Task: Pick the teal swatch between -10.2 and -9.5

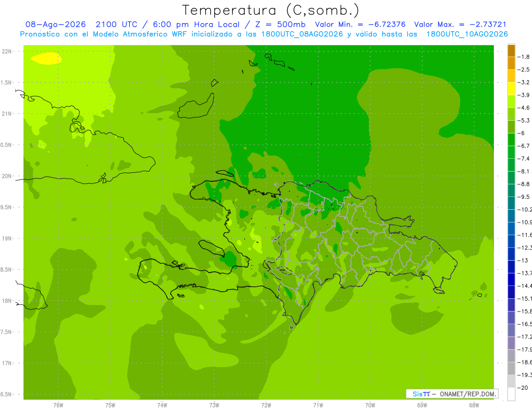Action: click(511, 203)
